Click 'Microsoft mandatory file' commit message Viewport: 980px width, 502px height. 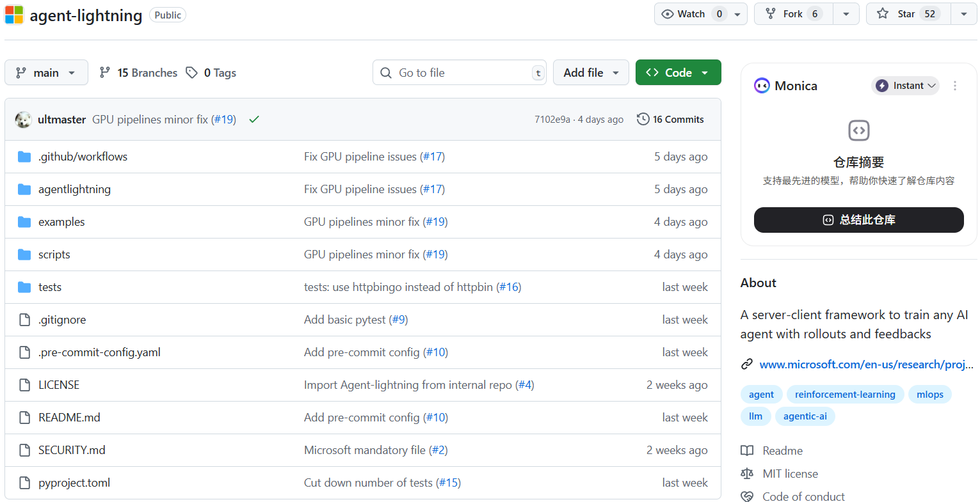[365, 450]
